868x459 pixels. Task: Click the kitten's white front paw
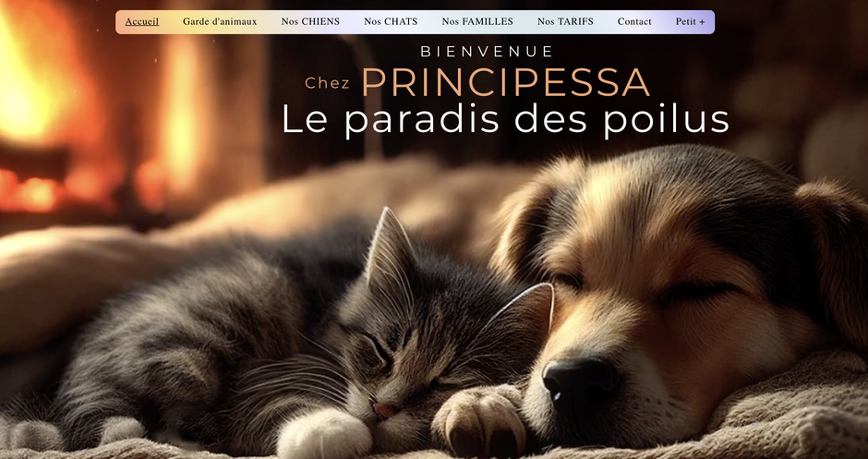point(324,435)
